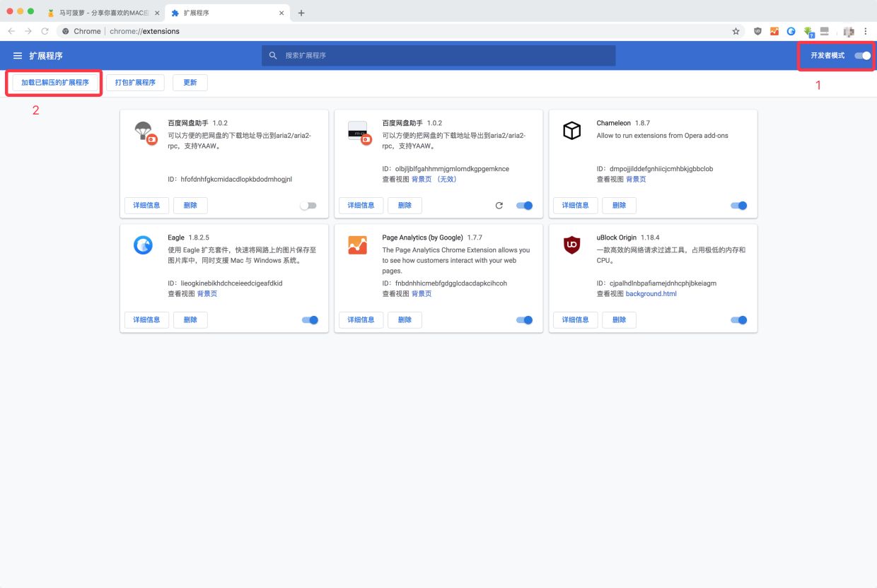The height and width of the screenshot is (588, 877).
Task: Click the Eagle ID text
Action: point(225,283)
